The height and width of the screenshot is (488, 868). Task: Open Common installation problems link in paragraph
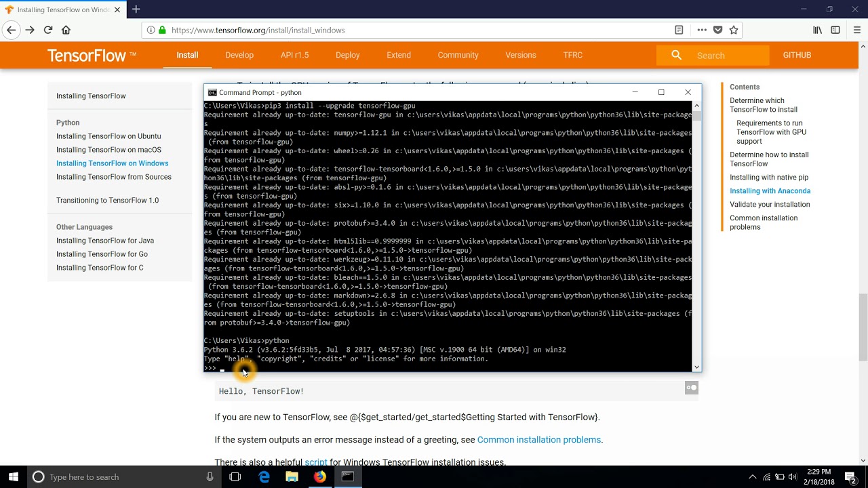(538, 440)
